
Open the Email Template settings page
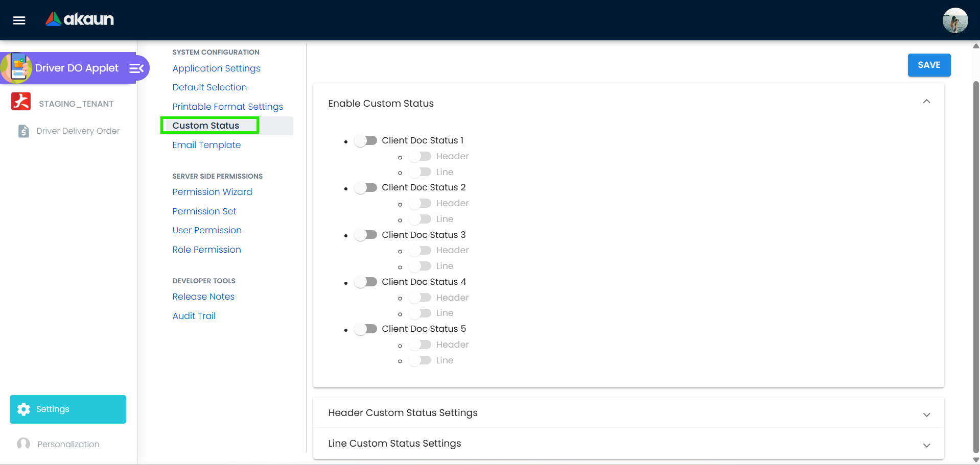tap(206, 145)
